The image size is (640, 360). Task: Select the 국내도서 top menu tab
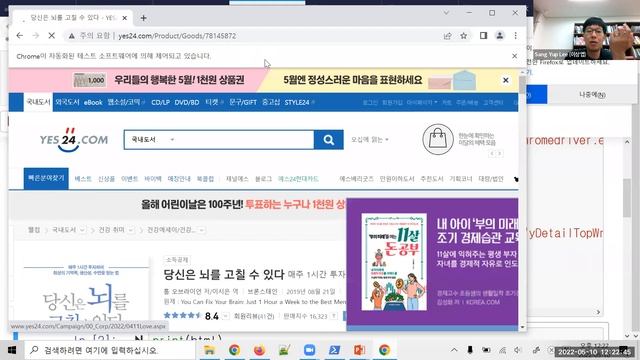(38, 102)
